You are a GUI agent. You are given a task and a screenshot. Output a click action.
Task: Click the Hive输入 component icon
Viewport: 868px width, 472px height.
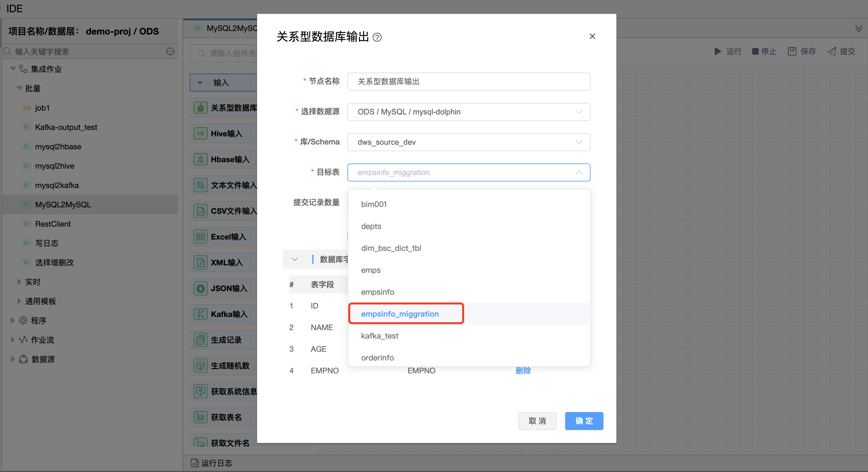pos(201,133)
